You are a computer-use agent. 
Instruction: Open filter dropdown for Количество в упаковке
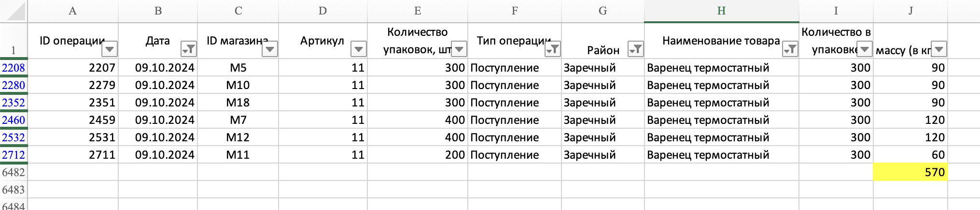pyautogui.click(x=865, y=49)
